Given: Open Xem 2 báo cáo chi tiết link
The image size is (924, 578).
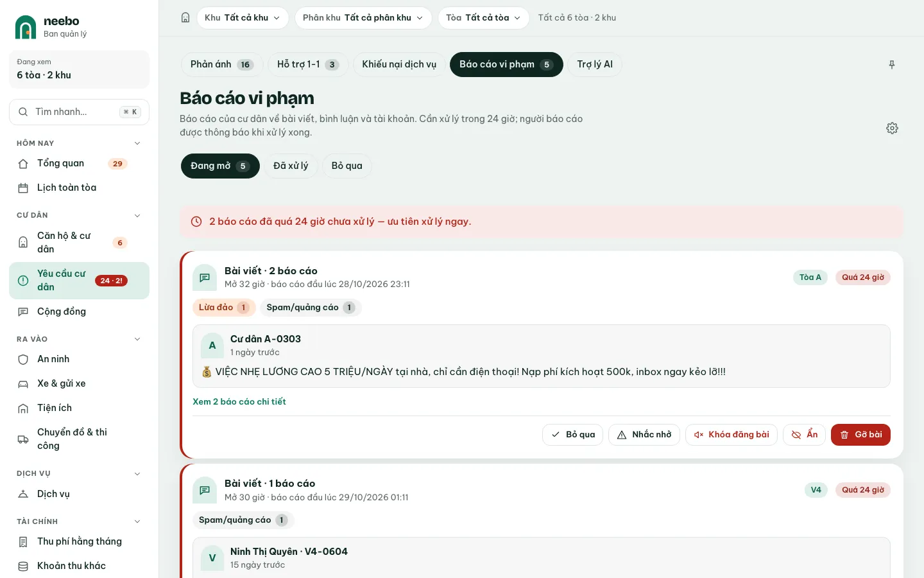Looking at the screenshot, I should click(x=239, y=402).
